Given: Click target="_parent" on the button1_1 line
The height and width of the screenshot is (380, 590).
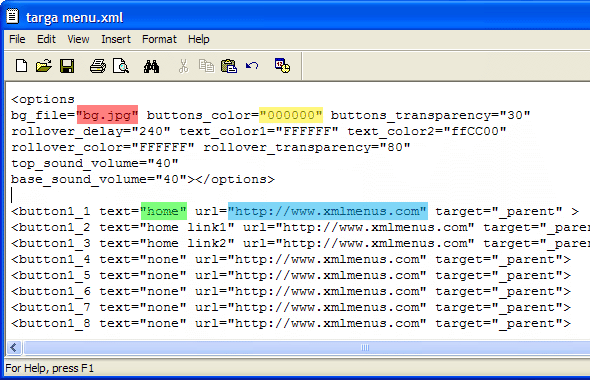Looking at the screenshot, I should [499, 211].
